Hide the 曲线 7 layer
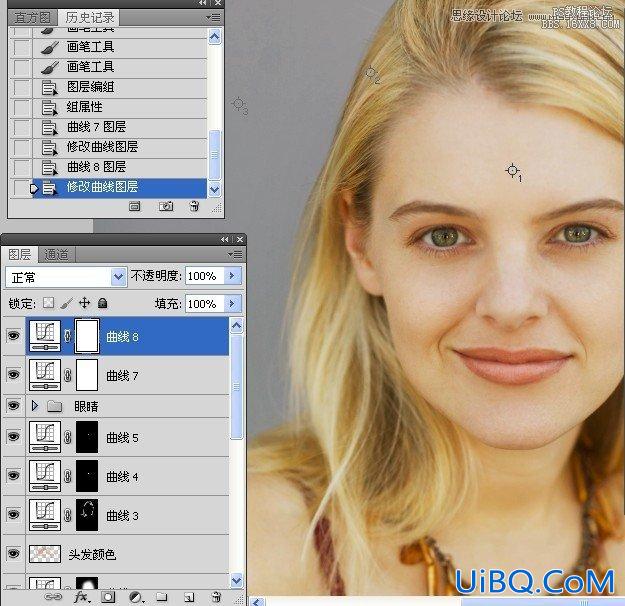 tap(14, 375)
